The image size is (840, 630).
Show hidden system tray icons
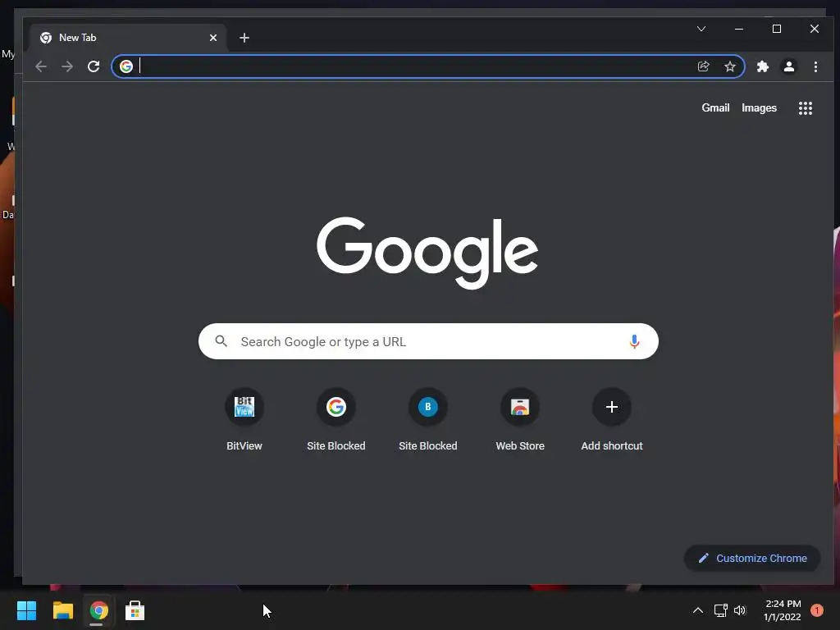[x=697, y=610]
